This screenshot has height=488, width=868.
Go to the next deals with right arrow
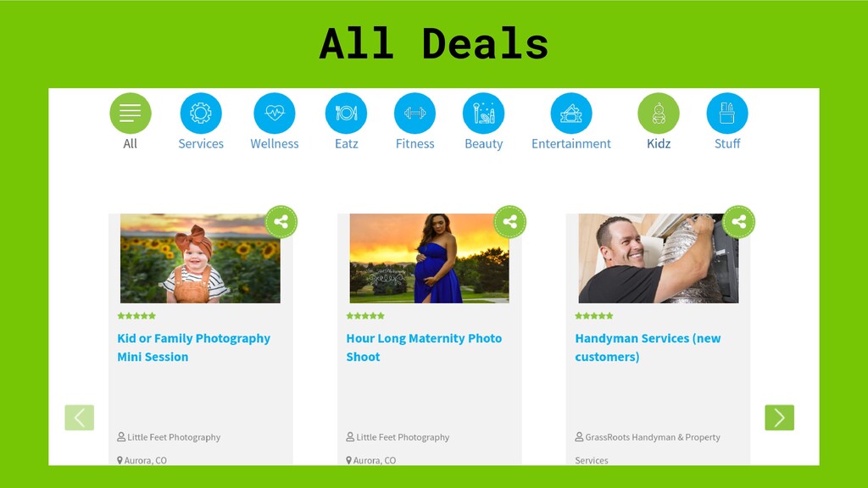tap(780, 418)
